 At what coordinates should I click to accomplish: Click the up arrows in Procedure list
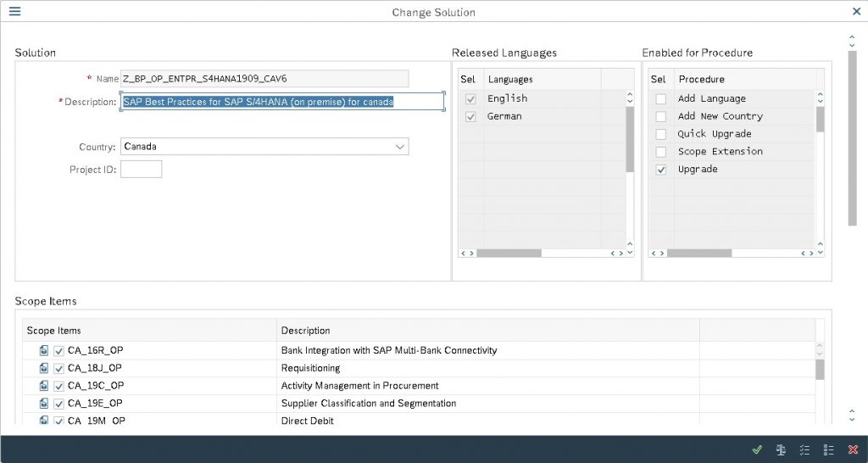pyautogui.click(x=821, y=98)
